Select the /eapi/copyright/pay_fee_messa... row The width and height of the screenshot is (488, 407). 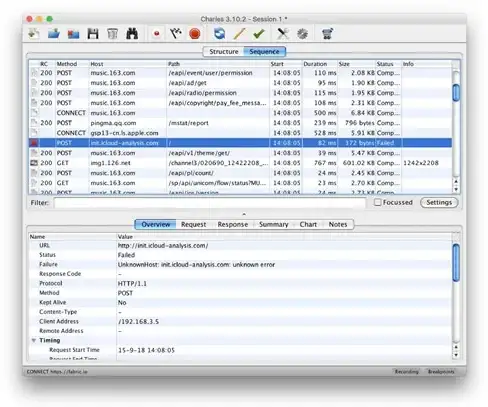click(240, 103)
